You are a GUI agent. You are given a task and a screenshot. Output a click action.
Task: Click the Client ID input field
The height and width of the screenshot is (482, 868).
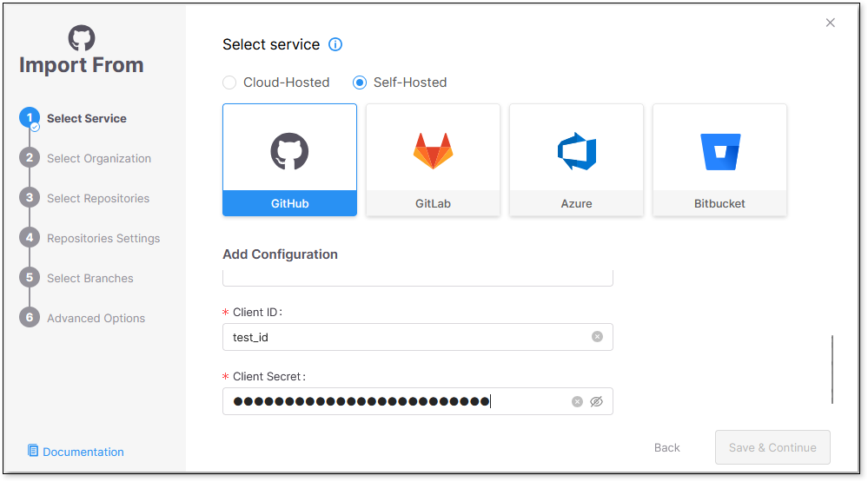pyautogui.click(x=418, y=337)
